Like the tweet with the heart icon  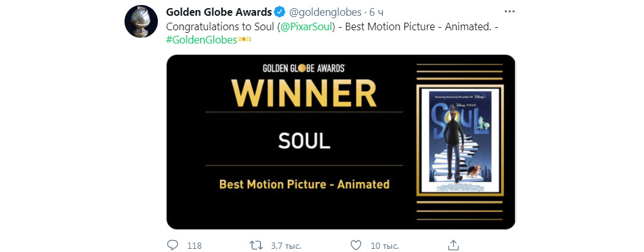pyautogui.click(x=356, y=244)
